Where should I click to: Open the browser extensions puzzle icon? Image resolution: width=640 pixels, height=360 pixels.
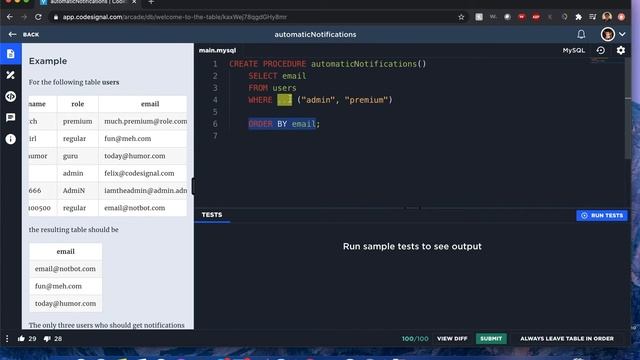(x=578, y=17)
